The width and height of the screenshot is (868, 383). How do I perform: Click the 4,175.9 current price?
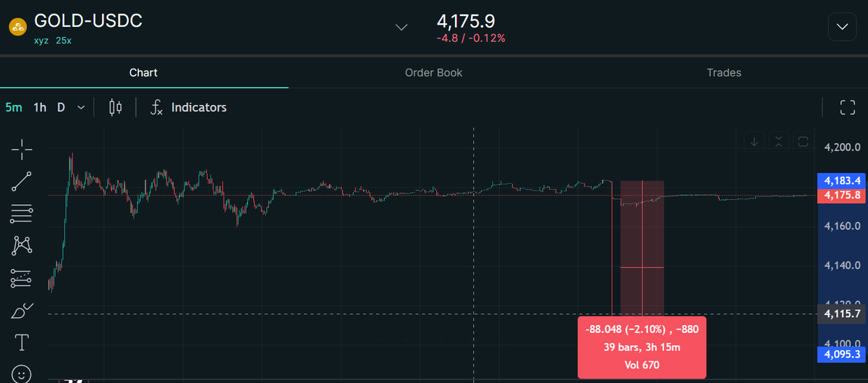[x=466, y=21]
